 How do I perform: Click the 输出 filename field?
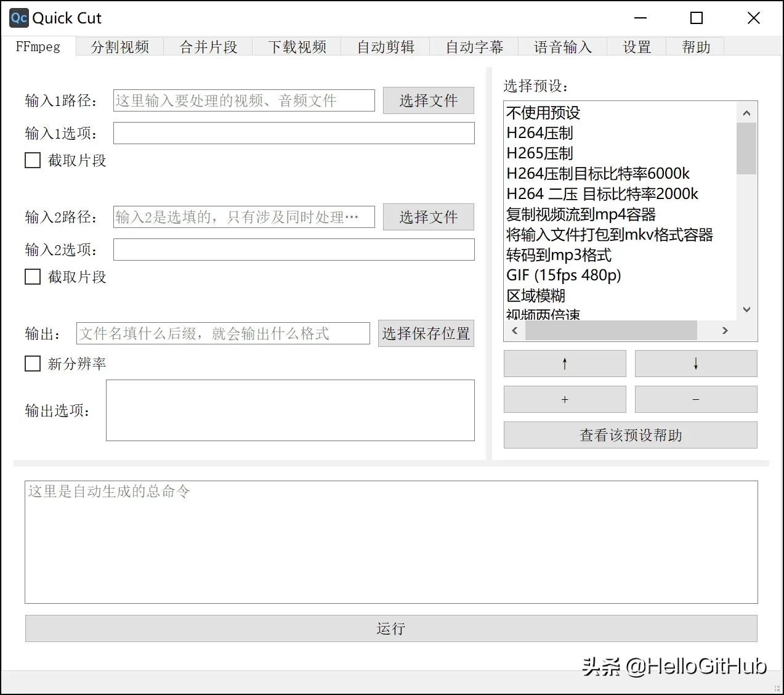(223, 333)
